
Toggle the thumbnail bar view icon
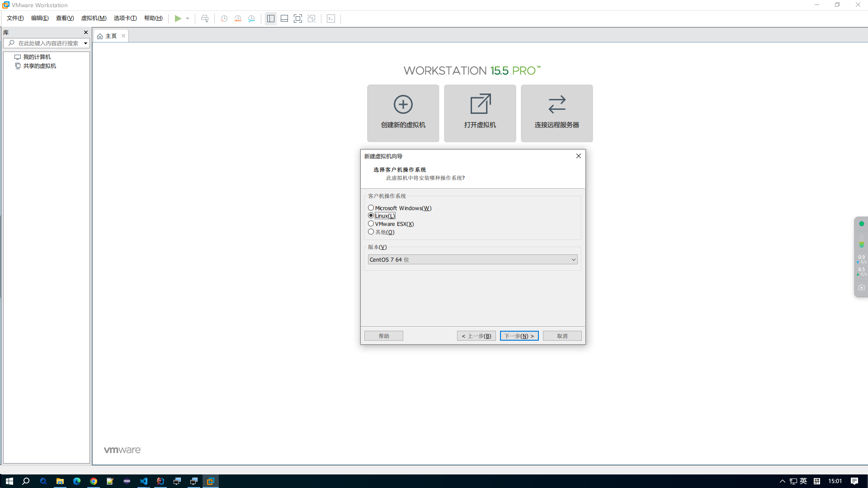click(284, 19)
